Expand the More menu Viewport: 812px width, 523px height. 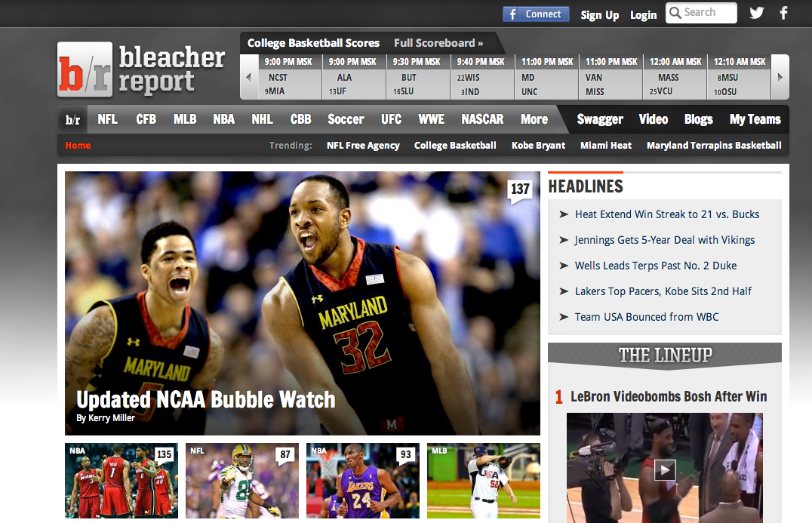534,119
